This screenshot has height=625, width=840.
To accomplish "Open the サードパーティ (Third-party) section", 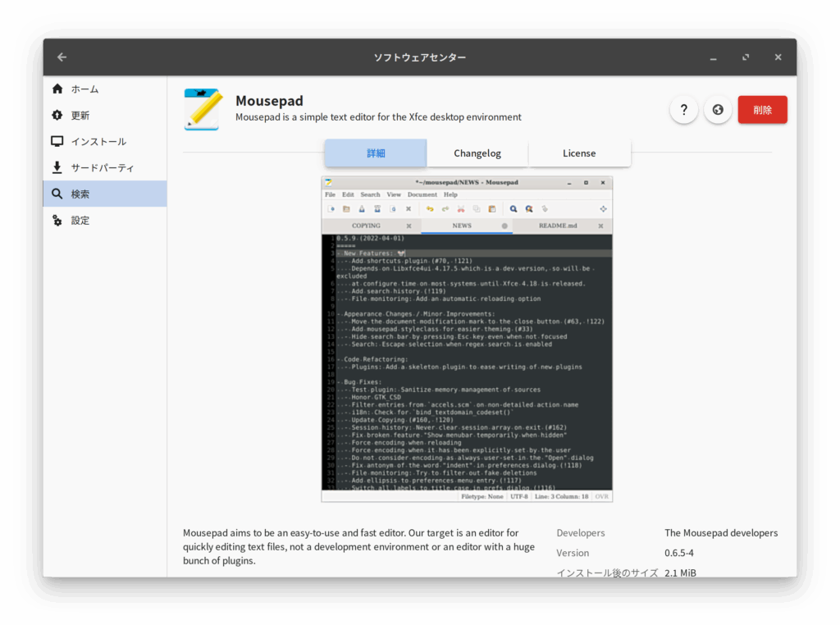I will [x=105, y=167].
